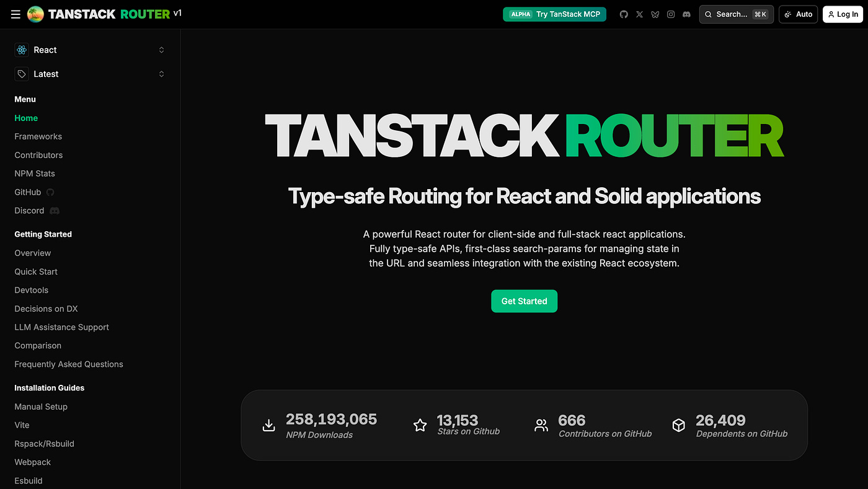Open the Comparison docs page

(x=38, y=346)
